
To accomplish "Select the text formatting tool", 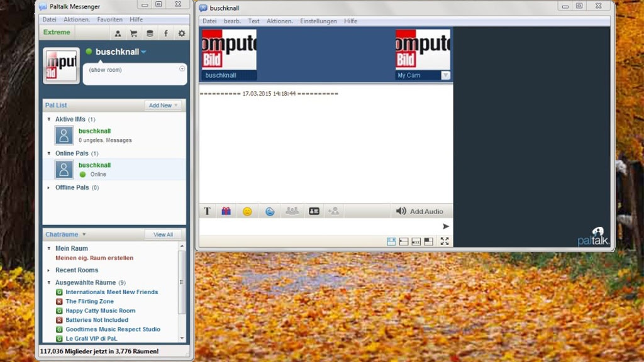I will 207,211.
